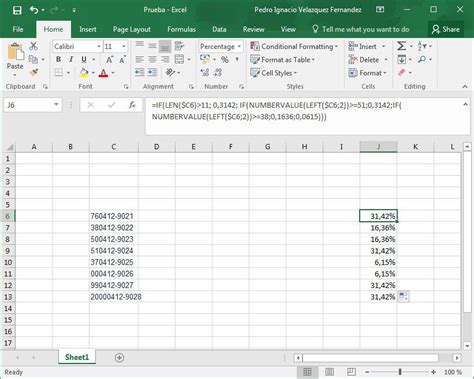Expand Cell Styles menu
The height and width of the screenshot is (379, 474).
273,73
